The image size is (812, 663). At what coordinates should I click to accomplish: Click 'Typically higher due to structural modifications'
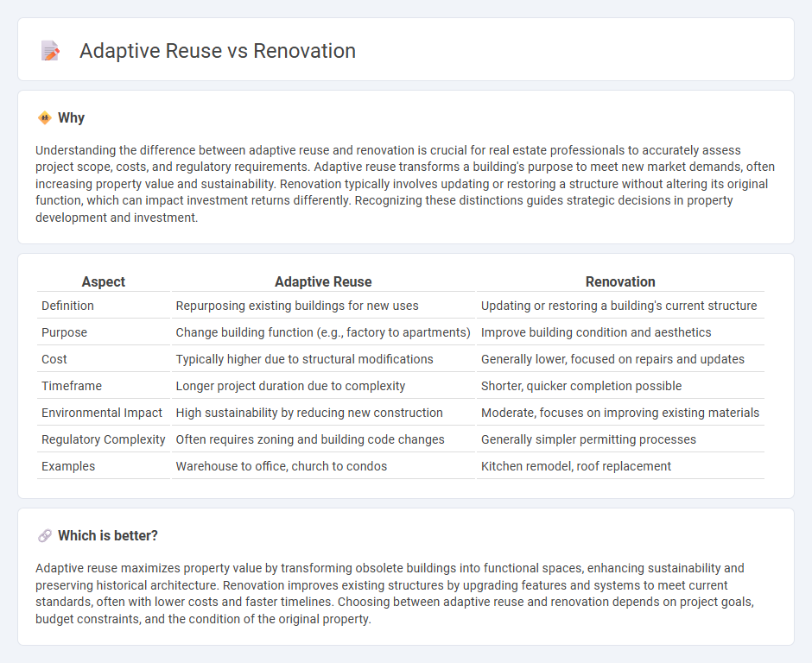point(304,359)
